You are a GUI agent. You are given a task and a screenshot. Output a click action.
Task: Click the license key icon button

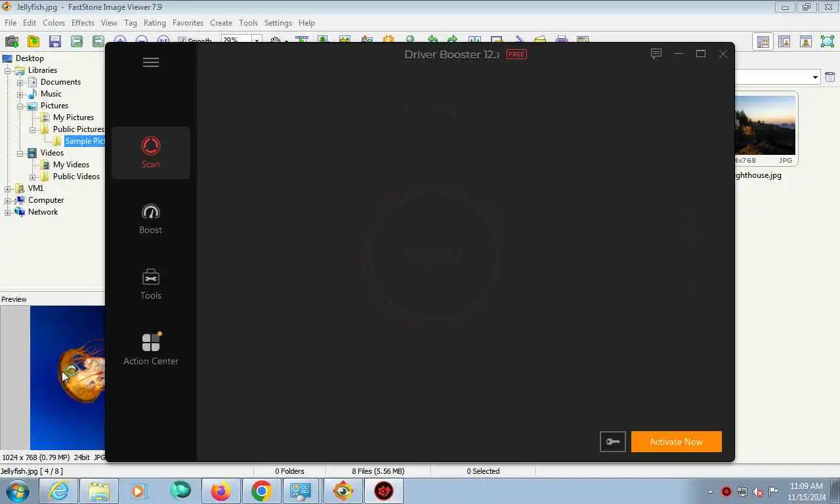tap(613, 442)
